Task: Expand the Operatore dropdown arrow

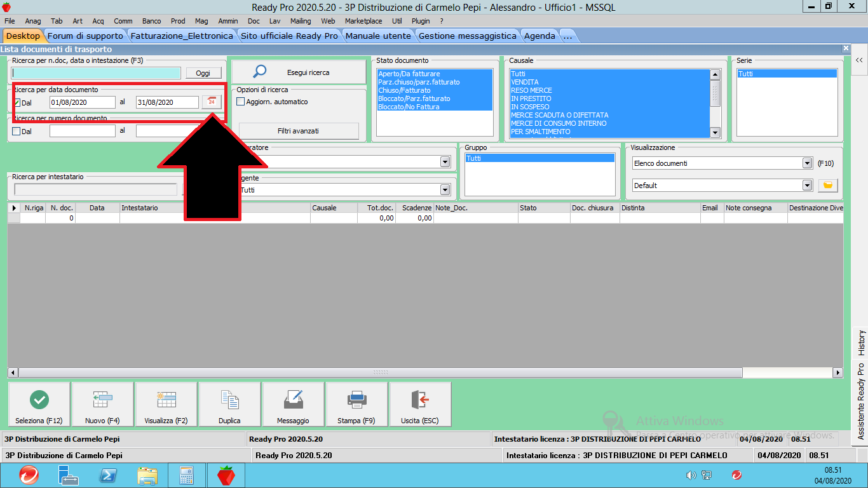Action: [x=445, y=162]
